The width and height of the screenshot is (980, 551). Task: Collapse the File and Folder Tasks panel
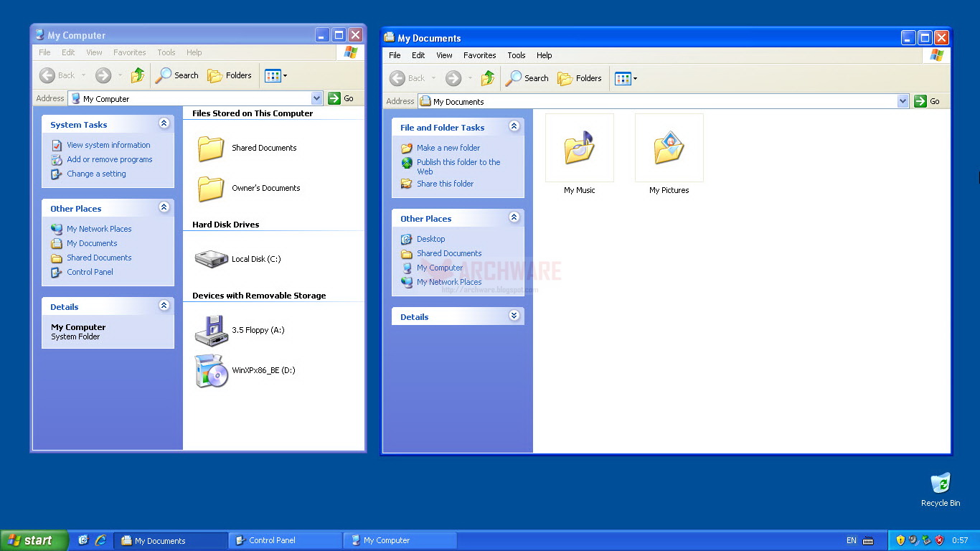(514, 126)
